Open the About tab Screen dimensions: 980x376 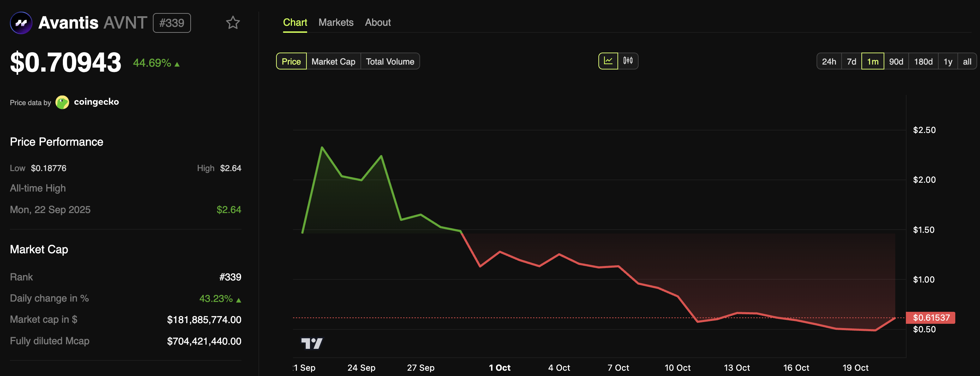(x=377, y=23)
